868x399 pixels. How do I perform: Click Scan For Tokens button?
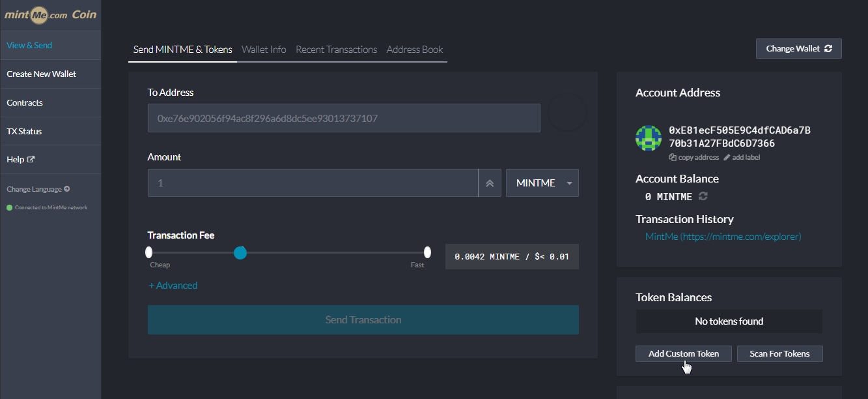coord(779,353)
